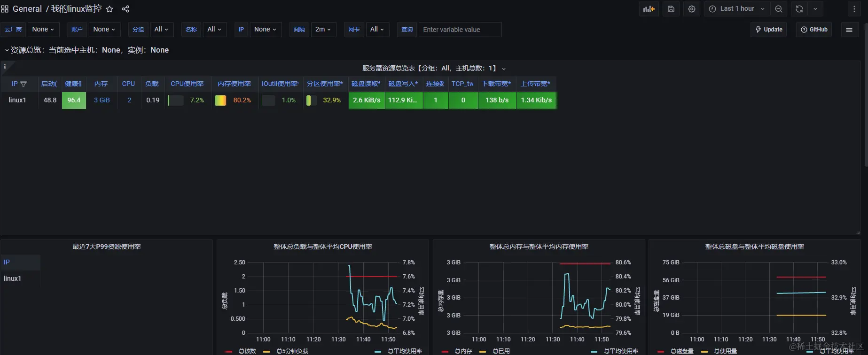The height and width of the screenshot is (355, 868).
Task: Sort by 分区使用率 column header
Action: tap(325, 84)
